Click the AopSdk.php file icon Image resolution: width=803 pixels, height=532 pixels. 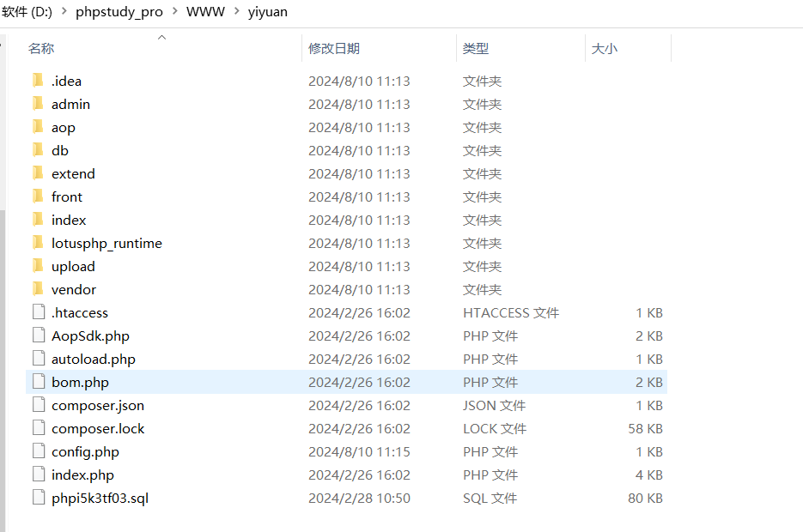(x=39, y=335)
